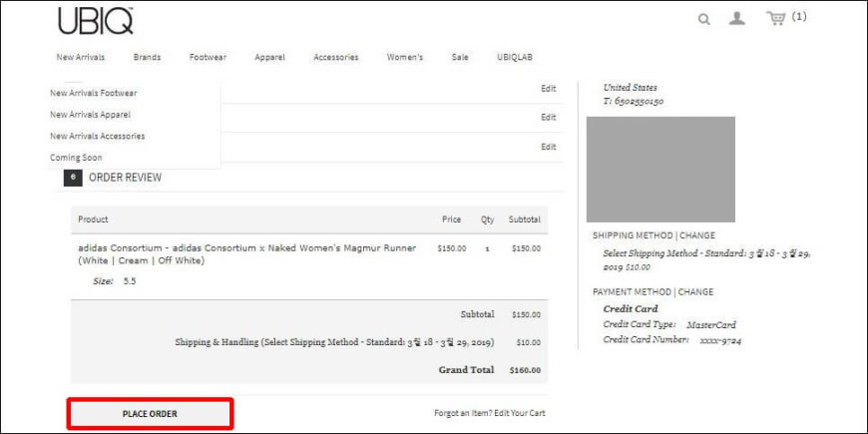Image resolution: width=868 pixels, height=434 pixels.
Task: Click the third Edit link above Order Review
Action: tap(548, 147)
